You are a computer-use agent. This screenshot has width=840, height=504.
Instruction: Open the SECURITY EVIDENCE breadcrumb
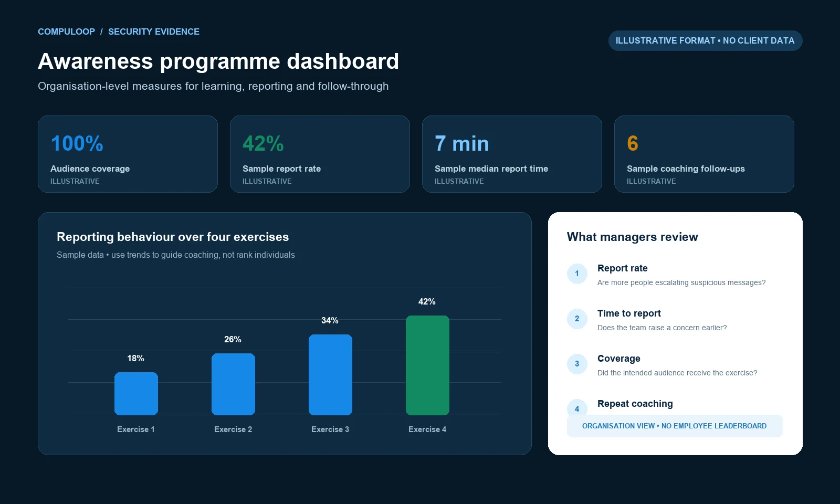[154, 31]
